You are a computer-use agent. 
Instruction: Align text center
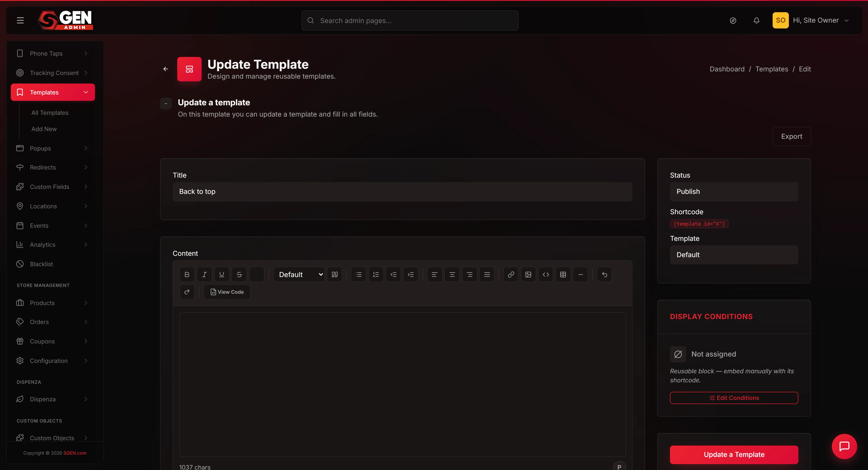point(452,275)
